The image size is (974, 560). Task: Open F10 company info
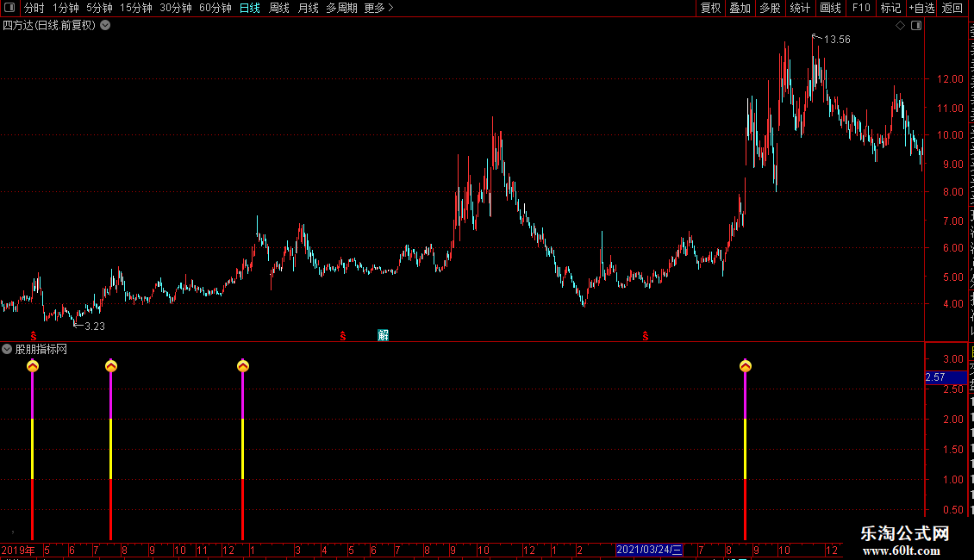861,8
